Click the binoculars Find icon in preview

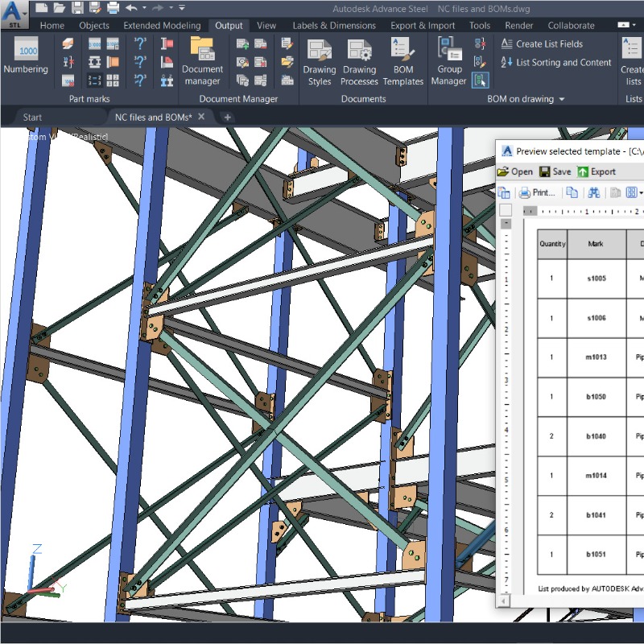point(594,193)
